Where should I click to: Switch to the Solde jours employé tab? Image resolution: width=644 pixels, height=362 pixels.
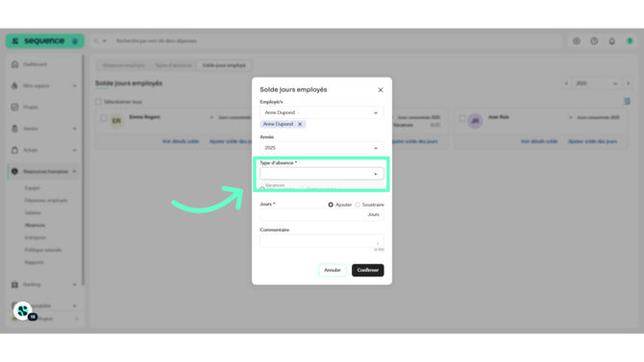click(224, 65)
